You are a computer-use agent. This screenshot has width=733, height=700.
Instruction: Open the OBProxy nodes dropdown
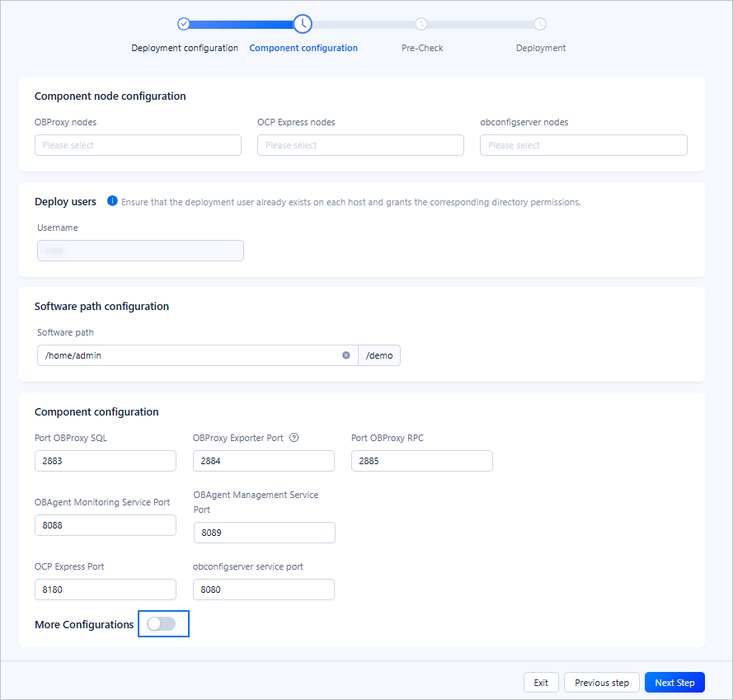(x=138, y=145)
